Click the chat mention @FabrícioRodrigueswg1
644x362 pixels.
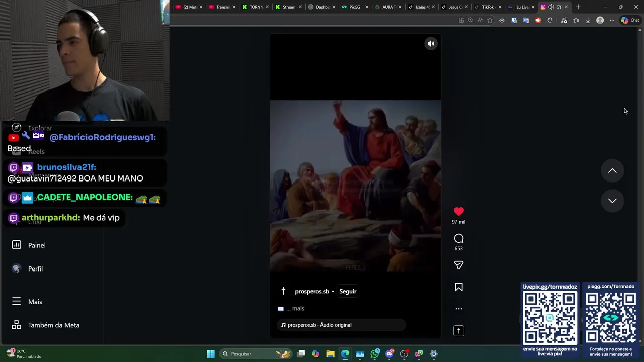coord(103,137)
